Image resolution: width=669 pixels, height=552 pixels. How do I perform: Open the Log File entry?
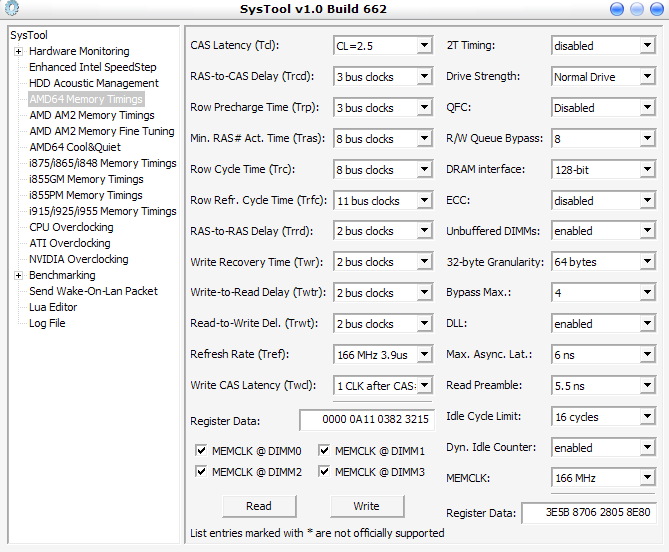pos(47,323)
